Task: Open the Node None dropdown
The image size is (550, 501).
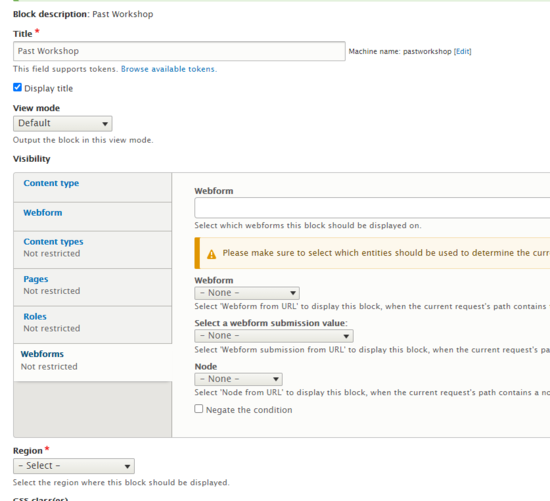Action: click(x=239, y=379)
